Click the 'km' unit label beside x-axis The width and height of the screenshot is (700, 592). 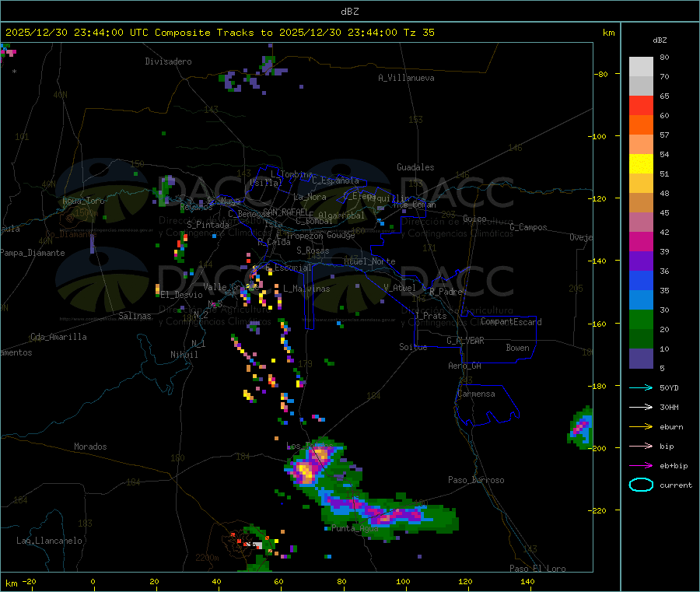click(11, 583)
